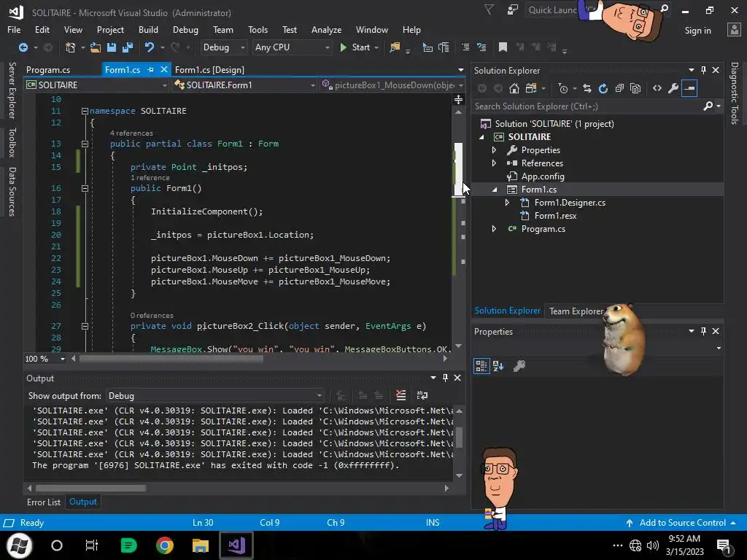Click the Find in Files toolbar icon
This screenshot has width=747, height=560.
395,47
